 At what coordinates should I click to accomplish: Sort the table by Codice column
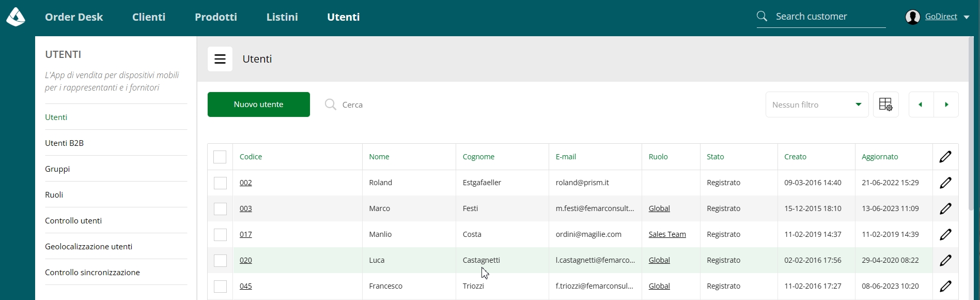(251, 157)
